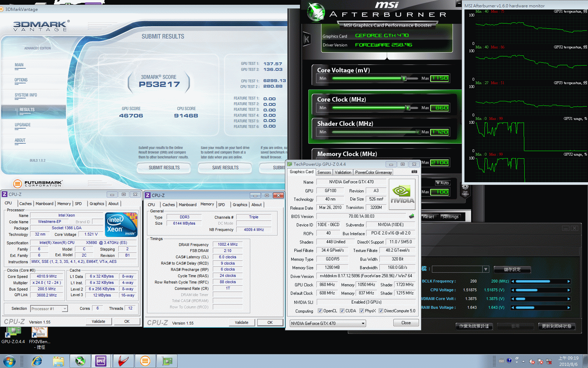The width and height of the screenshot is (588, 368).
Task: Show hidden tray icons arrow
Action: 524,361
